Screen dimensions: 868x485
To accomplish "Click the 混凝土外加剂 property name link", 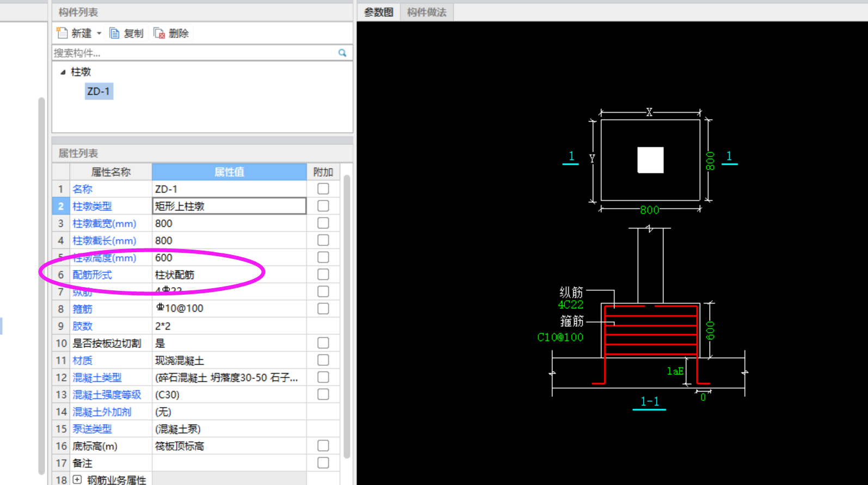I will pos(102,412).
